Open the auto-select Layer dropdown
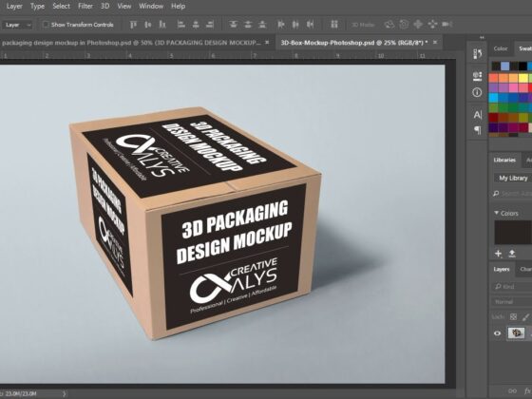 point(18,25)
